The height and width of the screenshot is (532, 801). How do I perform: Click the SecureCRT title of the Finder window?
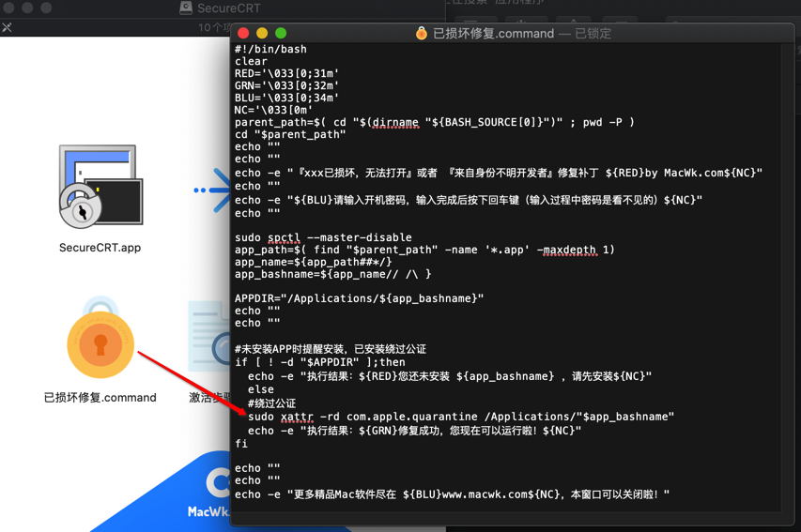click(229, 8)
